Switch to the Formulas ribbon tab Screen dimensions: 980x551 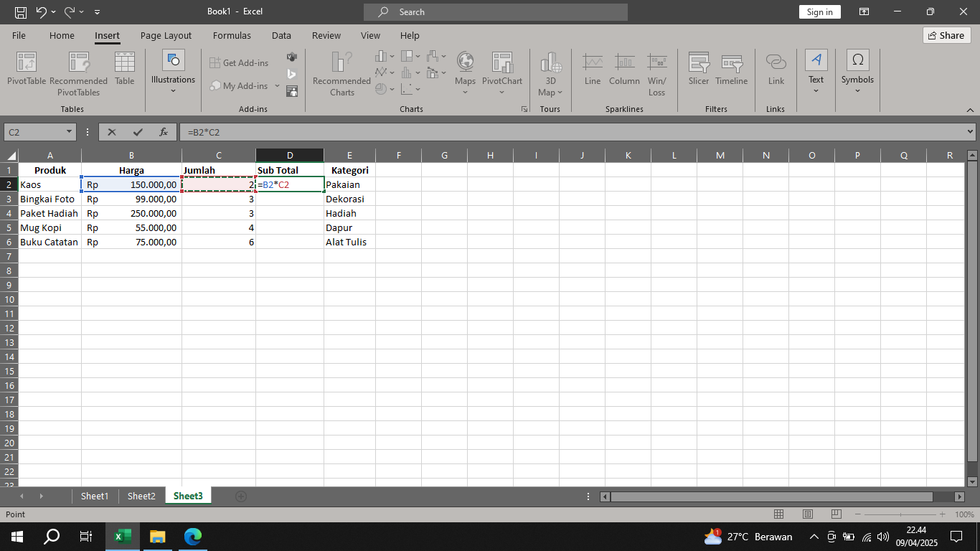pos(232,35)
